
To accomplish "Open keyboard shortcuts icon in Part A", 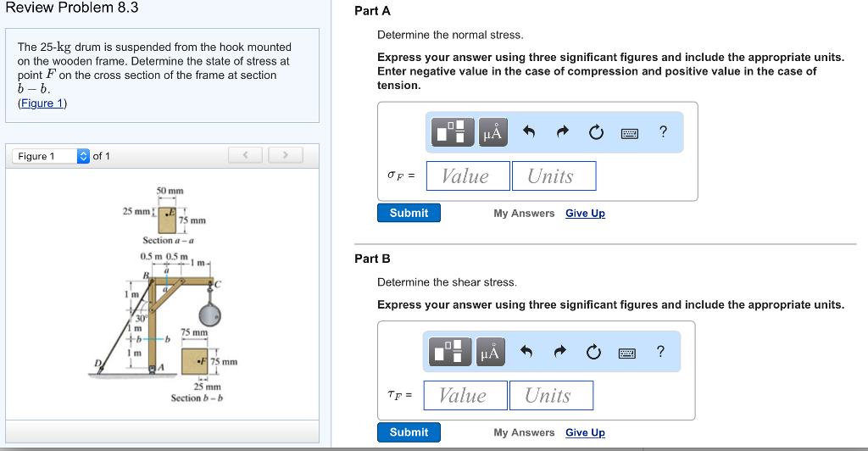I will (x=629, y=133).
